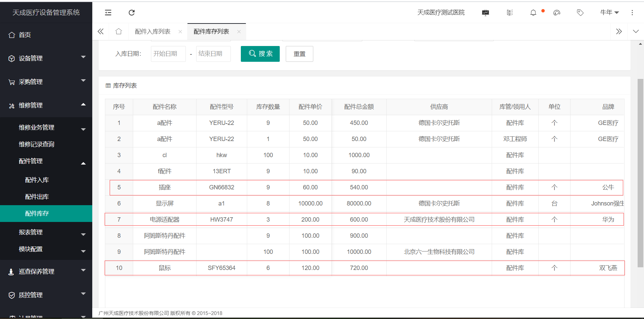The image size is (644, 319).
Task: Click the 重置 reset button
Action: click(x=300, y=54)
